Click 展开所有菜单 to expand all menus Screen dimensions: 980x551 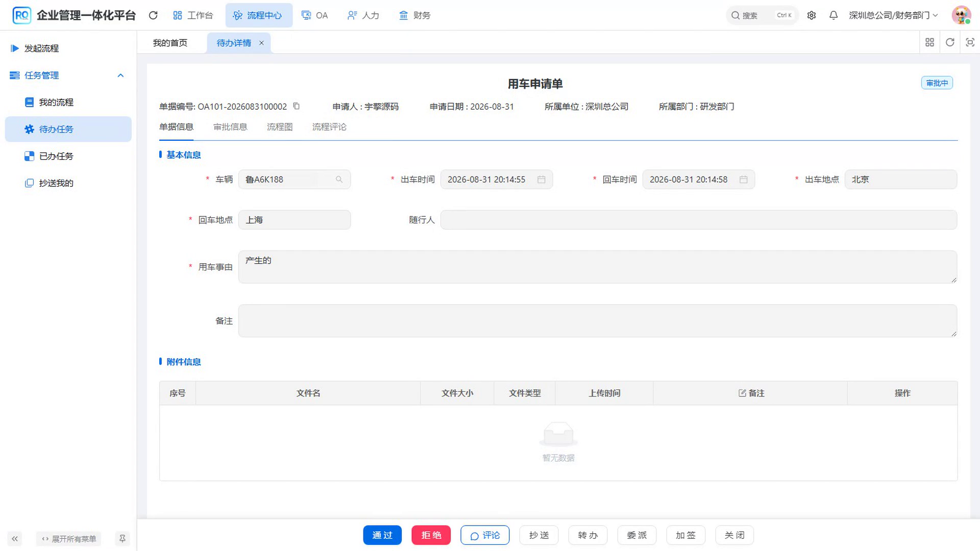point(68,539)
